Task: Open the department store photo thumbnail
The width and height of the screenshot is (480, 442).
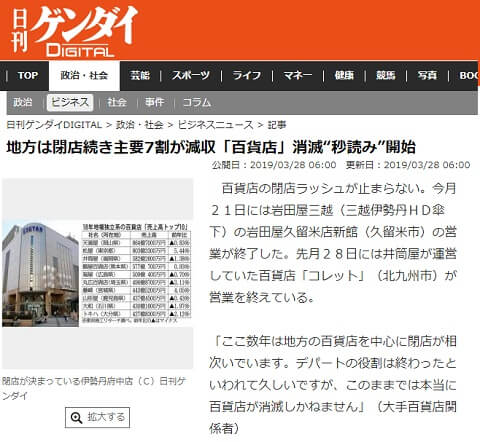Action: pyautogui.click(x=97, y=274)
